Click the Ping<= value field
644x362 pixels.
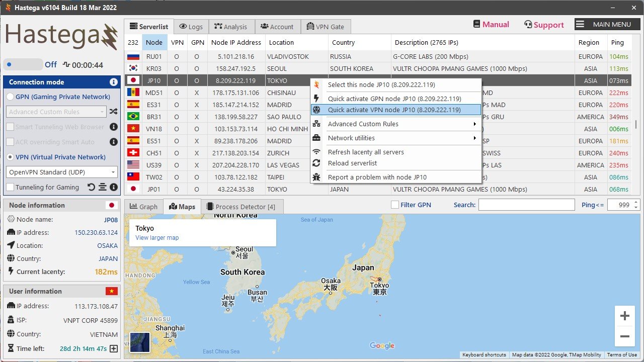[620, 205]
